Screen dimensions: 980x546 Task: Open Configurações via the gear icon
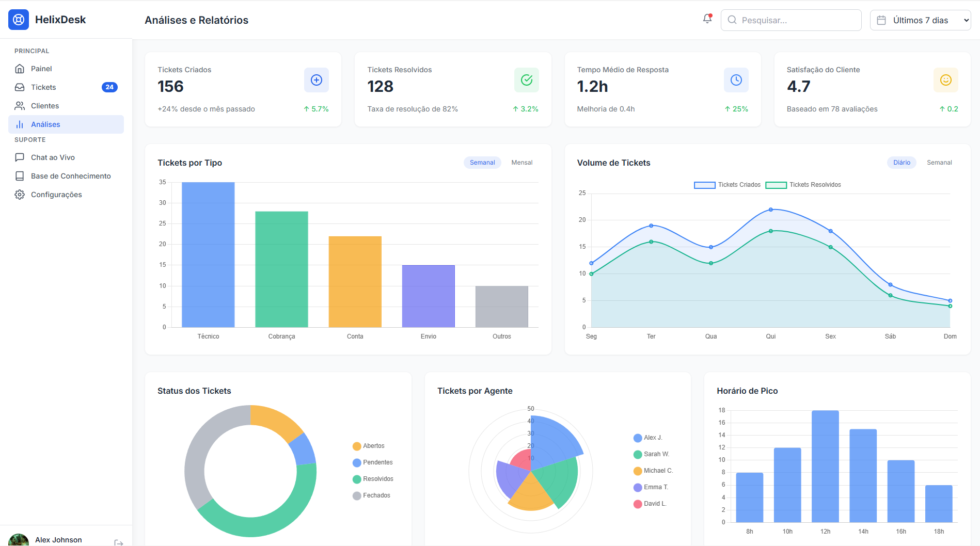(x=20, y=194)
